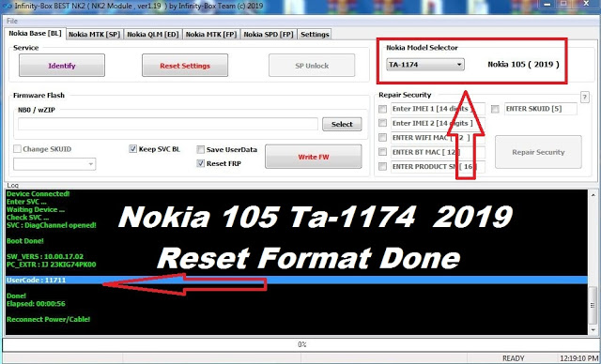Image resolution: width=601 pixels, height=364 pixels.
Task: Click the Infinity-Box app icon in title bar
Action: tap(7, 7)
